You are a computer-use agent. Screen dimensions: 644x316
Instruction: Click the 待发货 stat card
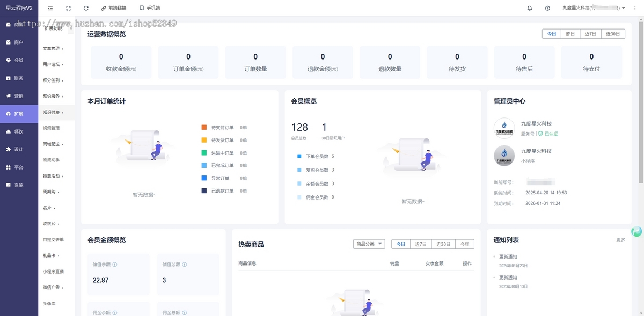457,62
